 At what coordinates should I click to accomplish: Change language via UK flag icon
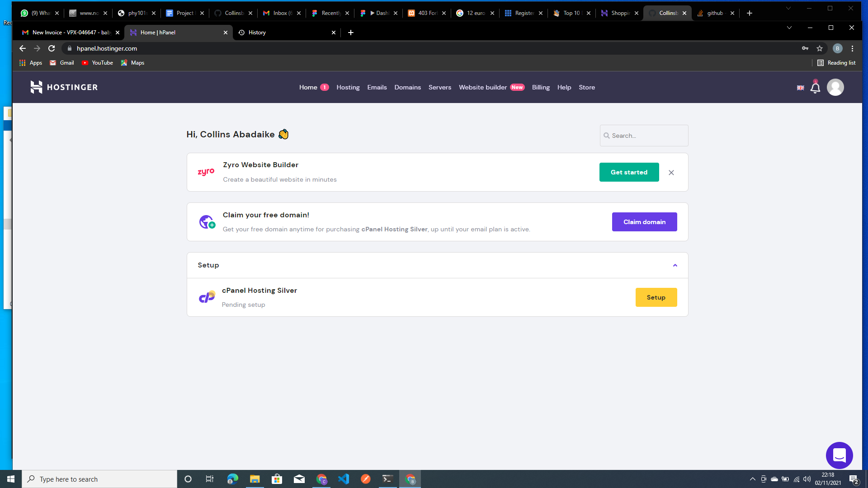pyautogui.click(x=800, y=88)
